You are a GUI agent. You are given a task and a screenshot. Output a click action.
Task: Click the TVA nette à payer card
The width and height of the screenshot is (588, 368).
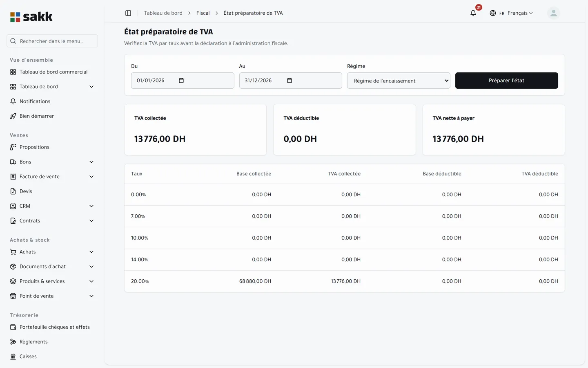[x=494, y=130]
